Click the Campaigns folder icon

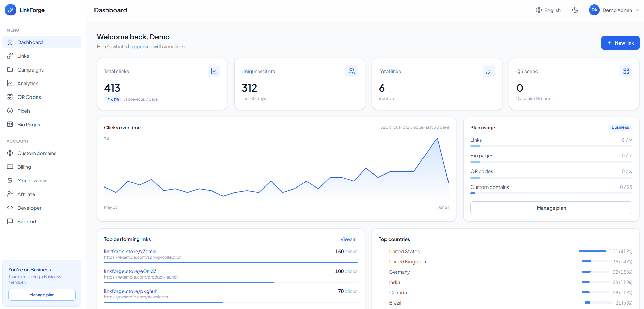10,69
